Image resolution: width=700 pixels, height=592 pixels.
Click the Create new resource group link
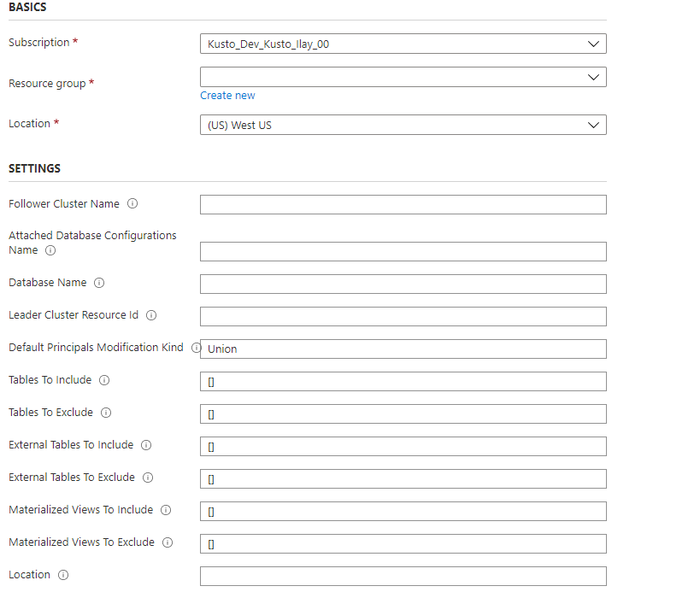pos(227,95)
